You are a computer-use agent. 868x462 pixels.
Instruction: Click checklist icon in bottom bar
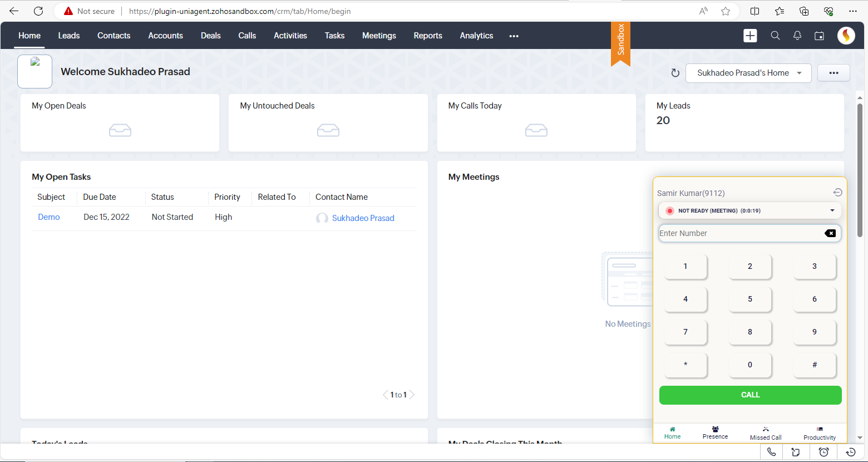click(796, 452)
